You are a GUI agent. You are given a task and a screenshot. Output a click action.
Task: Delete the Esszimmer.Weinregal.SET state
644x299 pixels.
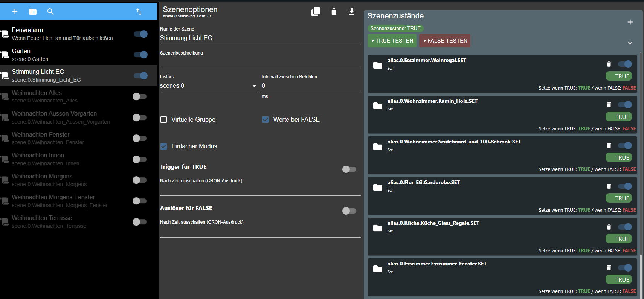(609, 64)
